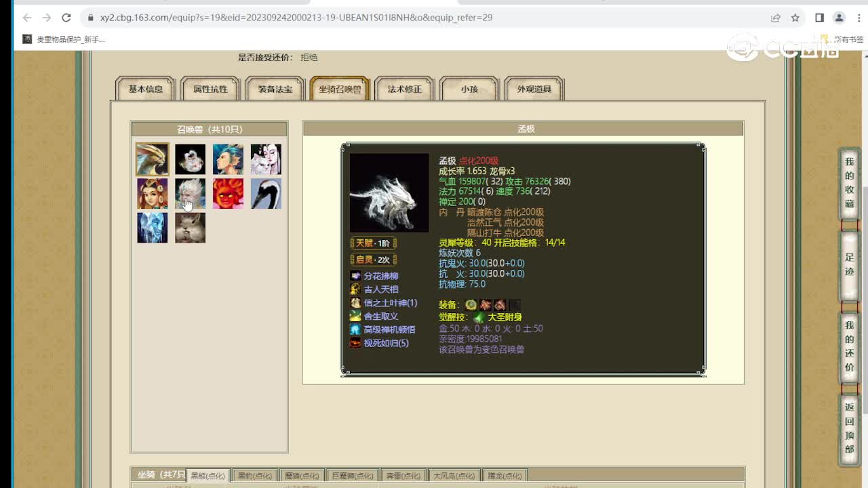The image size is (868, 488).
Task: Select the girl with golden headdress portrait
Action: click(x=152, y=194)
